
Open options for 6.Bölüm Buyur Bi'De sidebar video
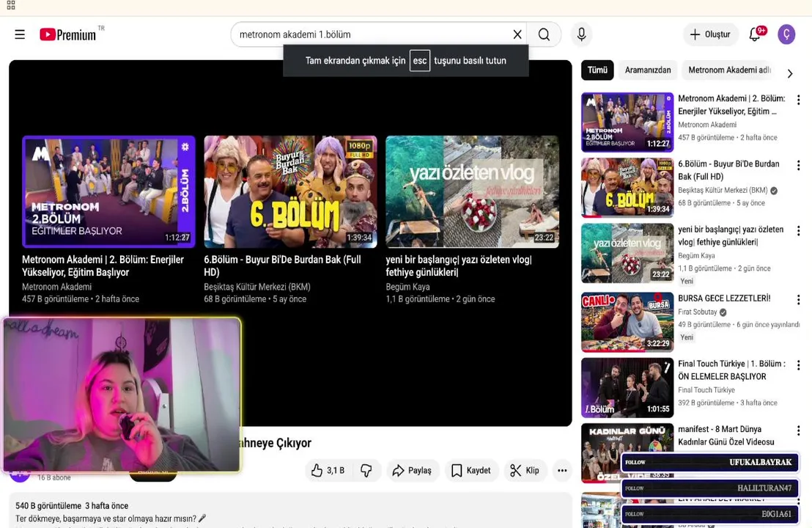tap(798, 165)
